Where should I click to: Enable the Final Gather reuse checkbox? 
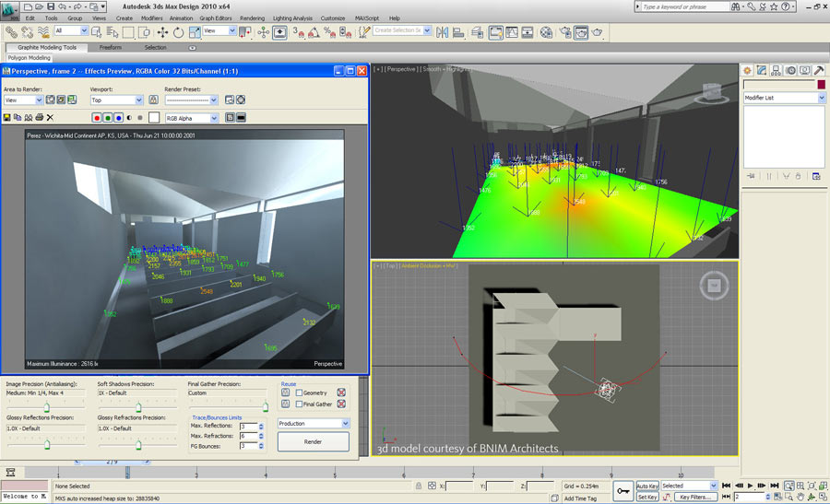[x=299, y=404]
